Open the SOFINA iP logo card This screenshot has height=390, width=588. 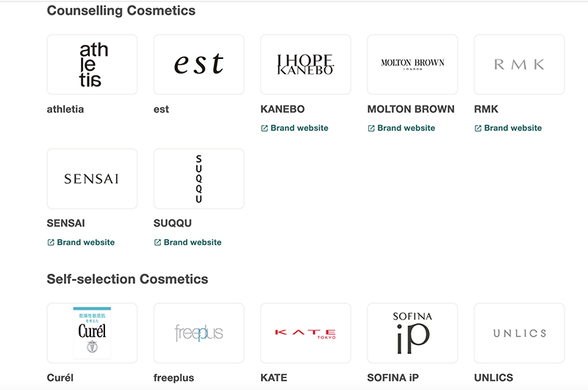[412, 333]
